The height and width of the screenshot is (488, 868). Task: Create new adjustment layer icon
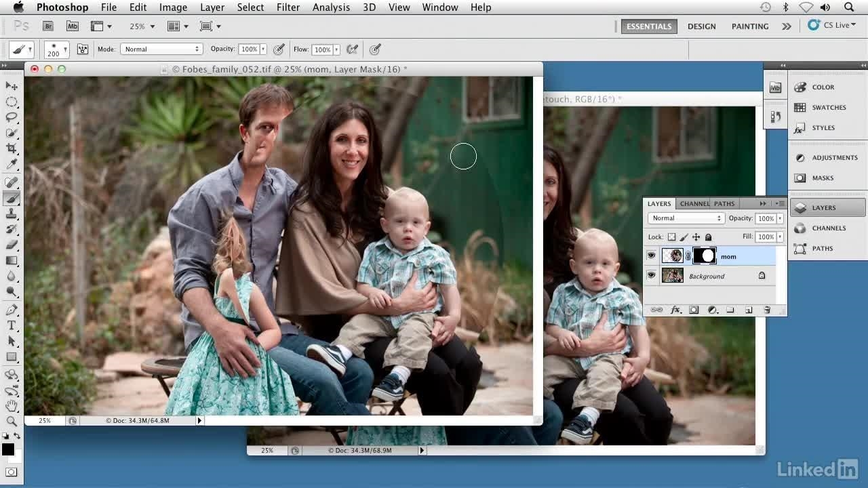click(x=712, y=310)
